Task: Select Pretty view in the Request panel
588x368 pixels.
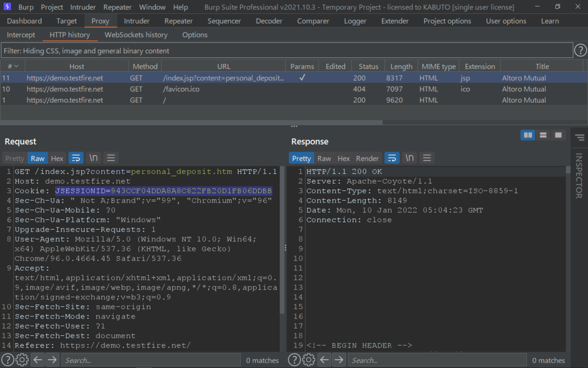Action: [x=15, y=158]
